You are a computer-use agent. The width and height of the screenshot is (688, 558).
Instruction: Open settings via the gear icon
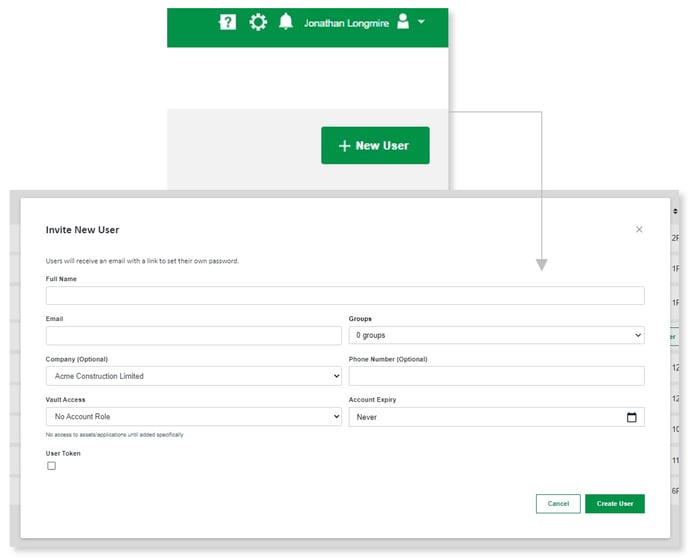pyautogui.click(x=258, y=22)
